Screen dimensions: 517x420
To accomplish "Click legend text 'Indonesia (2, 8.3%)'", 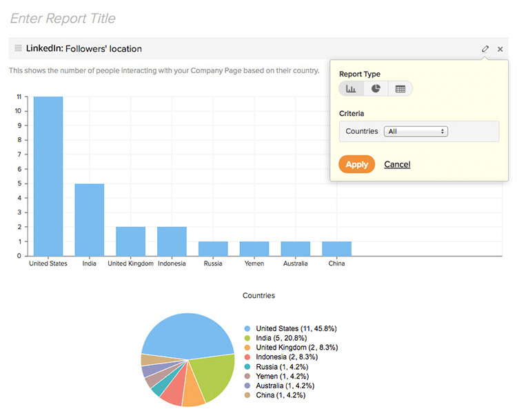I will [x=287, y=357].
